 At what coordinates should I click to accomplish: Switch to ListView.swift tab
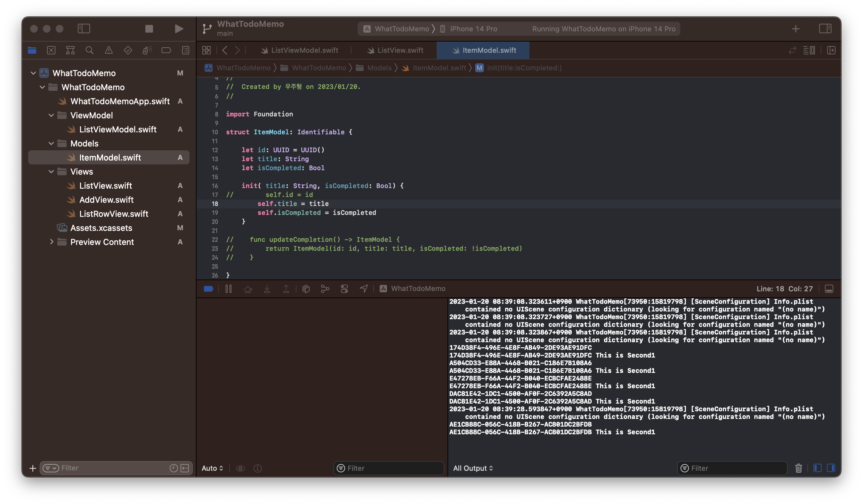click(x=395, y=50)
